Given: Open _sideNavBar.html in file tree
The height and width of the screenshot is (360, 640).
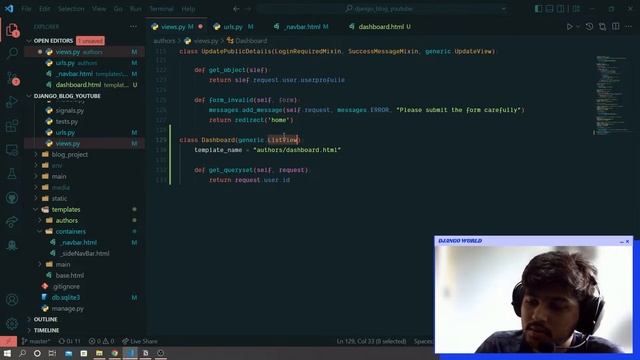Looking at the screenshot, I should (85, 253).
